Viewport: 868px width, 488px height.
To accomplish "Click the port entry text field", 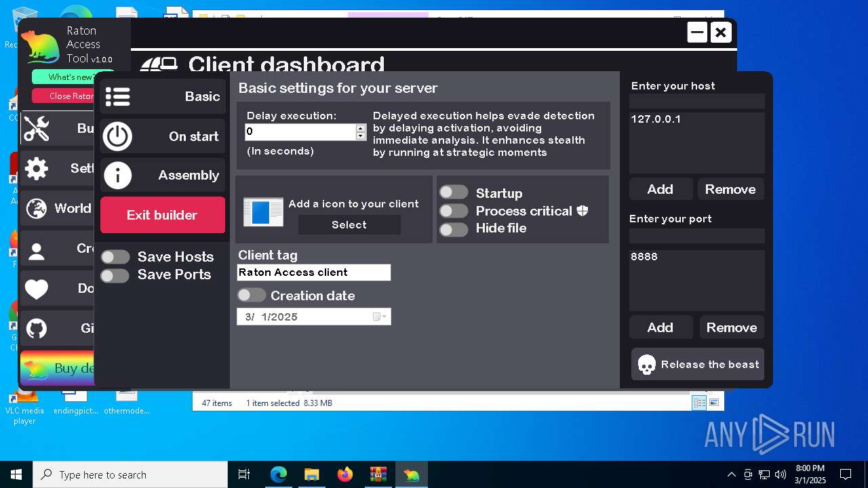I will (x=697, y=236).
